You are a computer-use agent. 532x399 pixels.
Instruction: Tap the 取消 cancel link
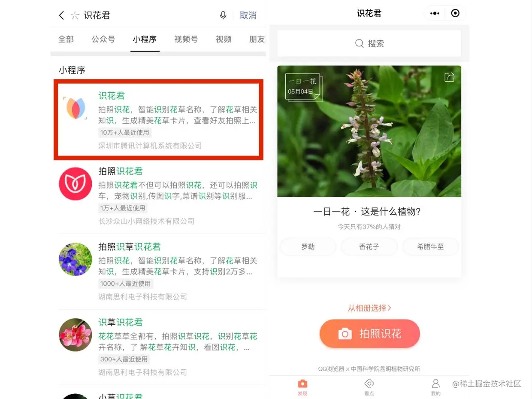click(248, 15)
